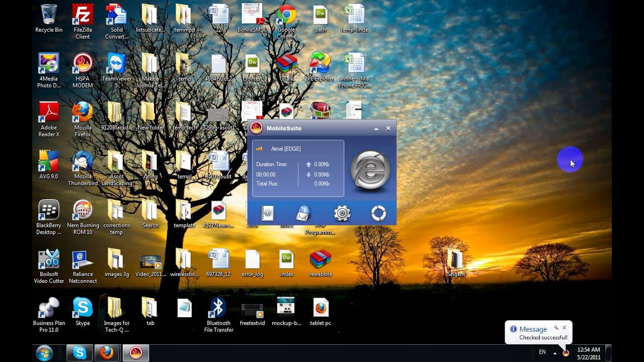This screenshot has height=362, width=644.
Task: Select the GTalk desktop icon
Action: tap(287, 67)
